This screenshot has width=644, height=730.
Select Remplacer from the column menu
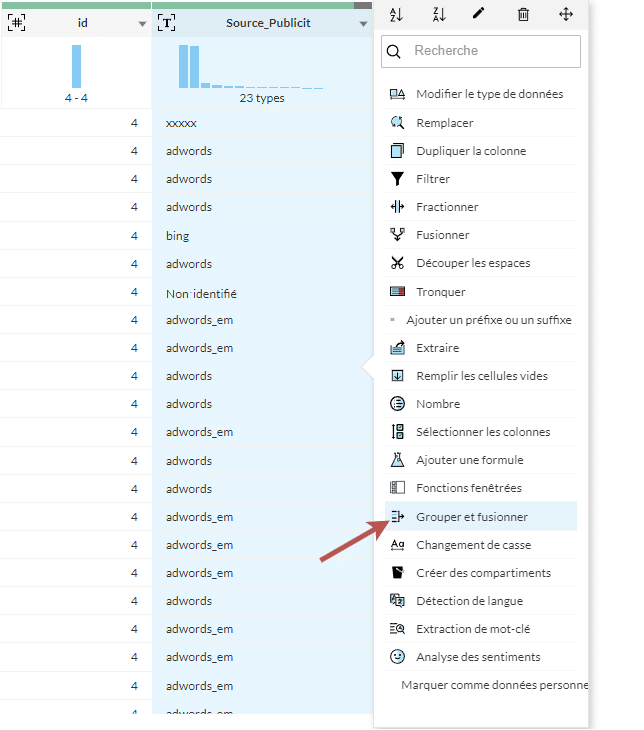point(444,123)
